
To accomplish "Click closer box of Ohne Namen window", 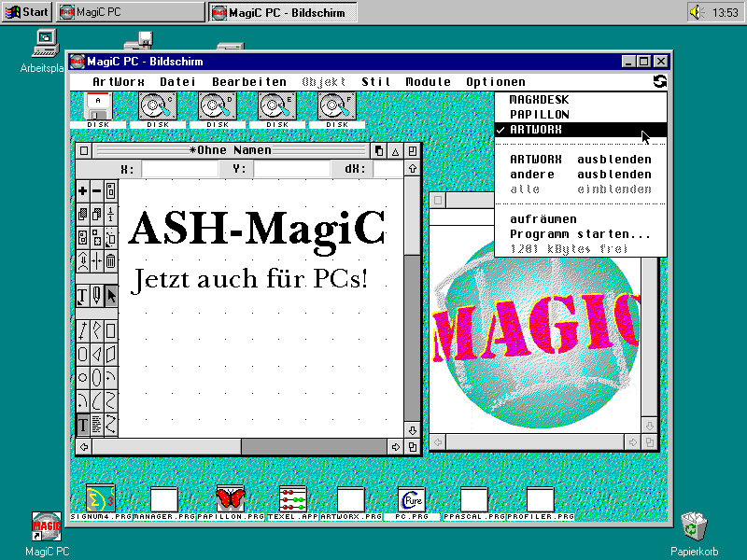I will (84, 151).
